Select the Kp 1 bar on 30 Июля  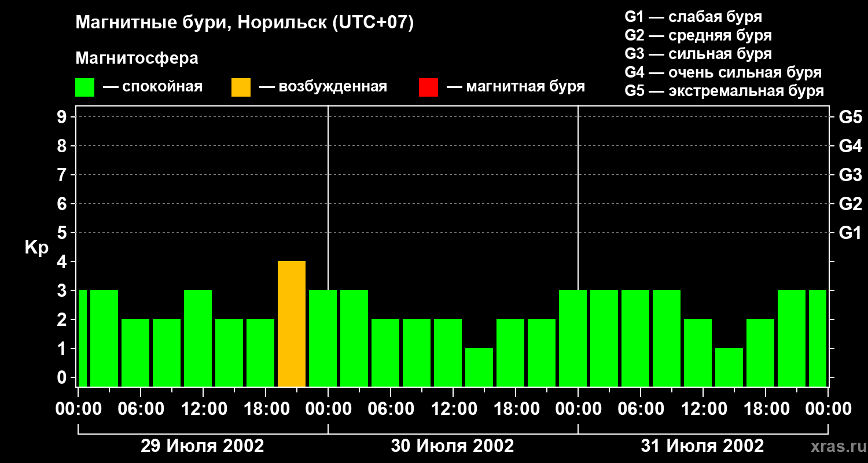point(479,368)
